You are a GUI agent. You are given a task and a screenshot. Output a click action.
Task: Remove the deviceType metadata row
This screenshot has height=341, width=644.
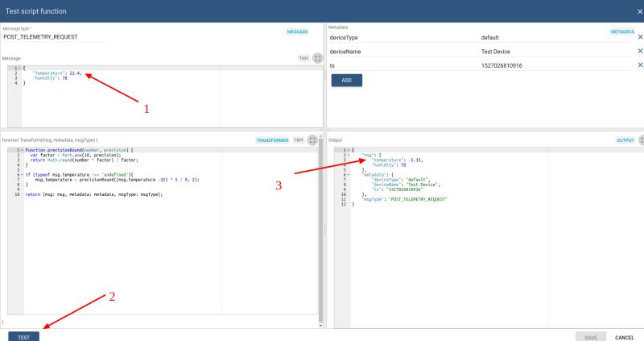click(640, 37)
